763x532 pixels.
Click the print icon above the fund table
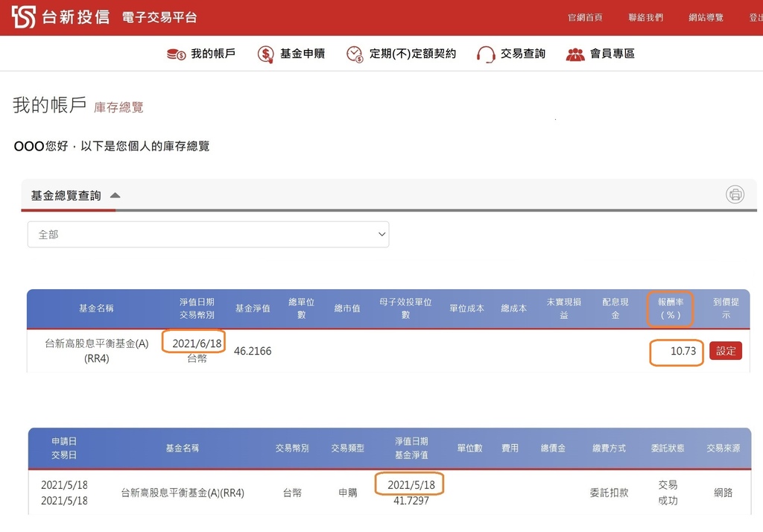pyautogui.click(x=735, y=194)
